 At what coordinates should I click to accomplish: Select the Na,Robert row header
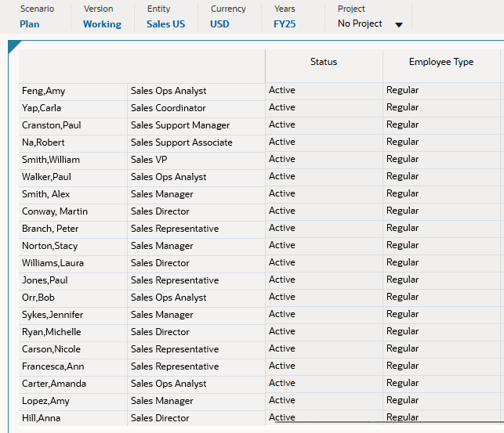click(x=73, y=143)
